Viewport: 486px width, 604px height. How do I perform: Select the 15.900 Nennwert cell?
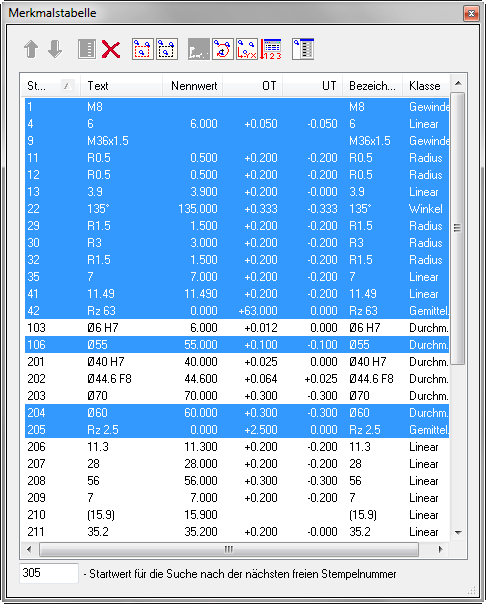(x=201, y=514)
